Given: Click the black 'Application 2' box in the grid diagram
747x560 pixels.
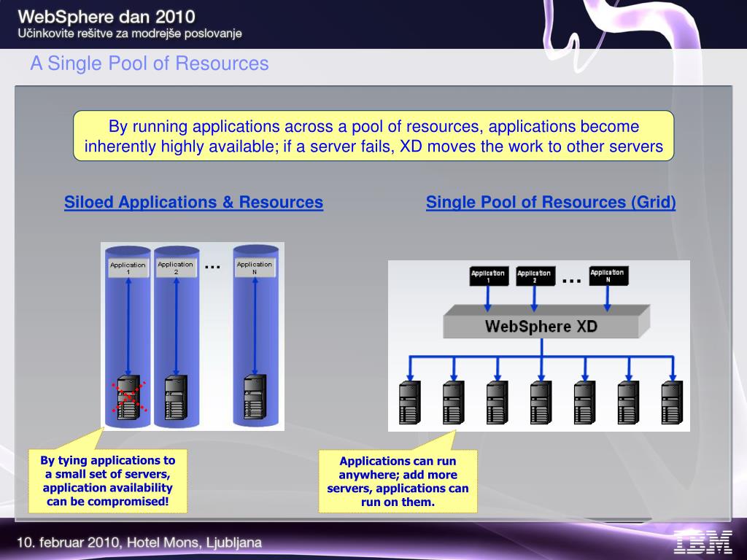Looking at the screenshot, I should point(535,276).
